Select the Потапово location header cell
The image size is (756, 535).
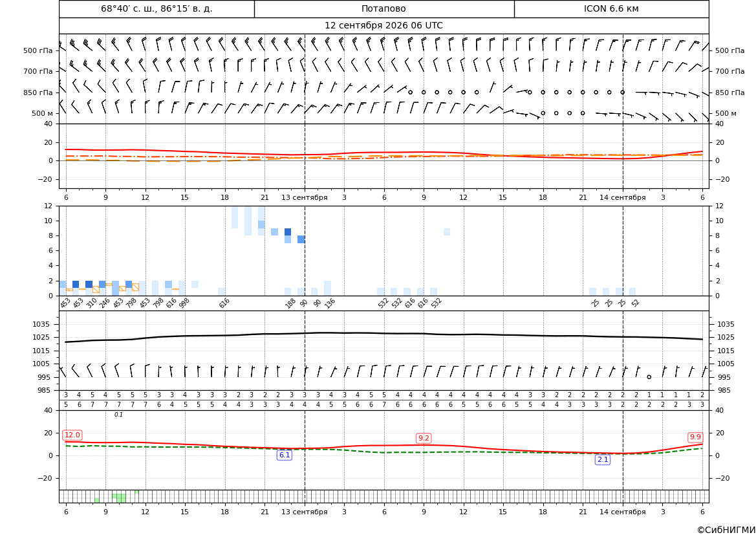[383, 8]
